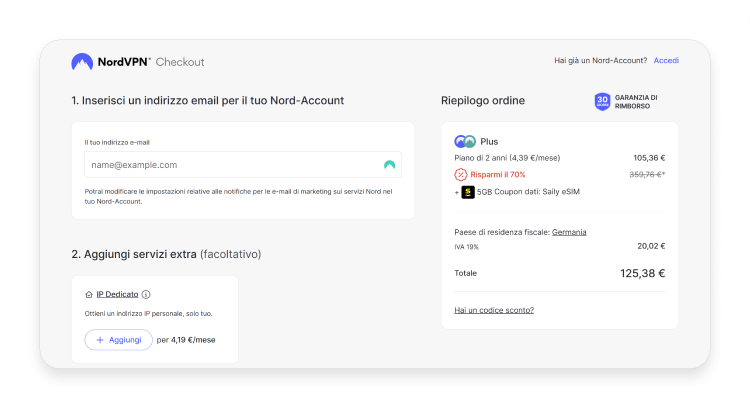Viewport: 750px width, 409px height.
Task: Click the marketing email notifications notice text
Action: pyautogui.click(x=238, y=197)
